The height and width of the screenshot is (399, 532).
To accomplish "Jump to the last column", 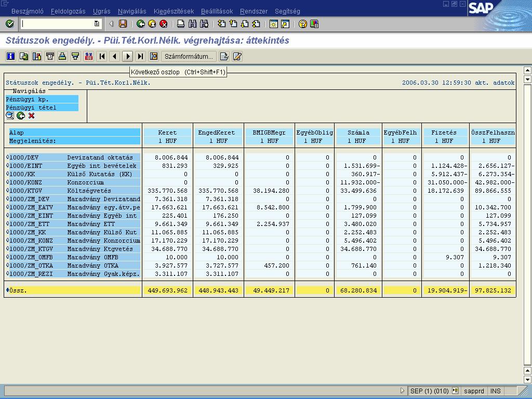I will [x=140, y=56].
